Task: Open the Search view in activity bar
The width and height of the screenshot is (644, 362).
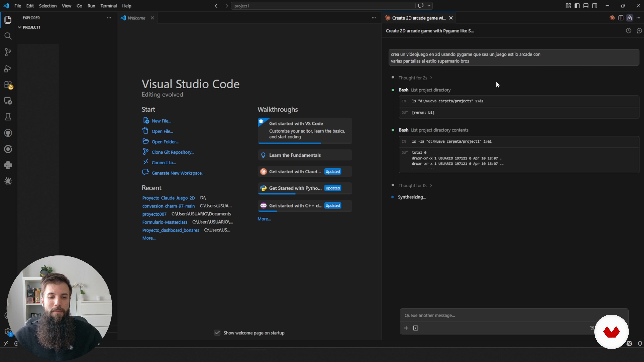Action: click(x=8, y=36)
